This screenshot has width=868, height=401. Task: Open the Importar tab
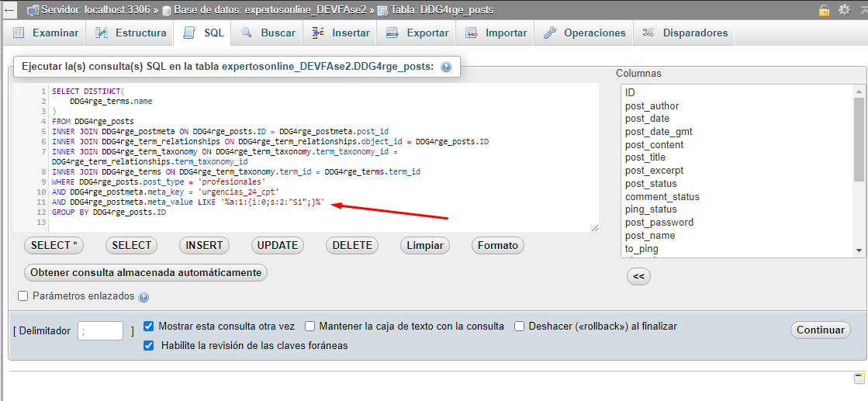(x=495, y=33)
